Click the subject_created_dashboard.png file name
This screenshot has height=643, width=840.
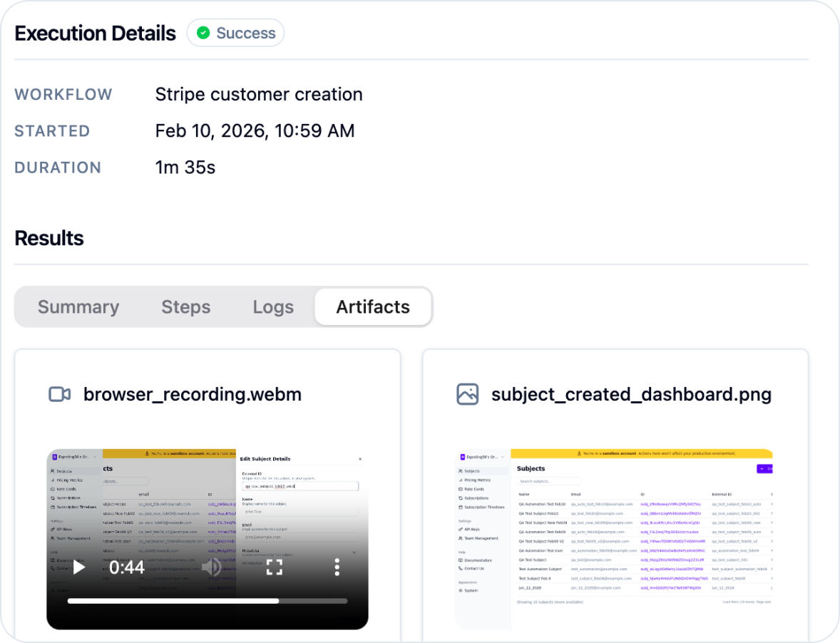pyautogui.click(x=631, y=393)
